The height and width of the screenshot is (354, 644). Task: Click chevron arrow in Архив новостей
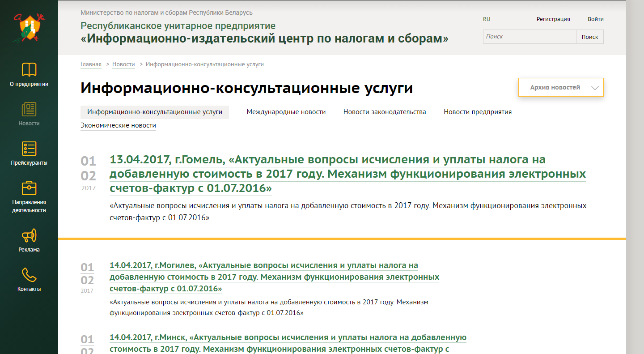tap(594, 88)
